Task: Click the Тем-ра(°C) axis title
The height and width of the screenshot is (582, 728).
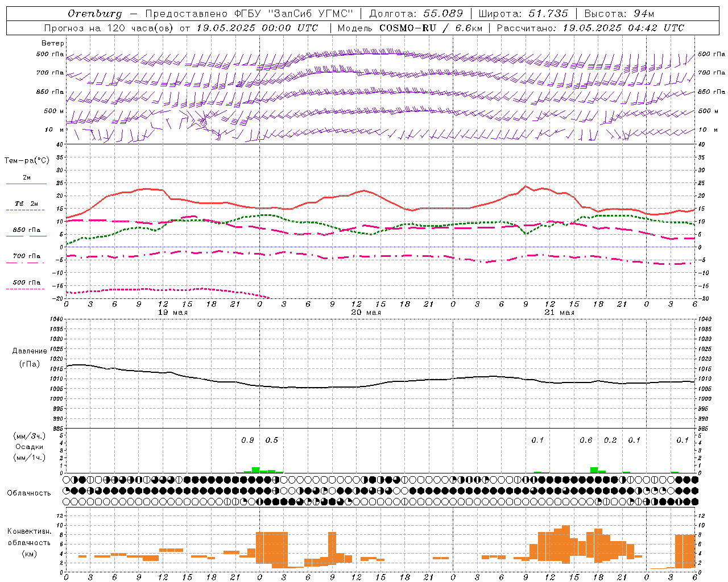Action: (27, 161)
